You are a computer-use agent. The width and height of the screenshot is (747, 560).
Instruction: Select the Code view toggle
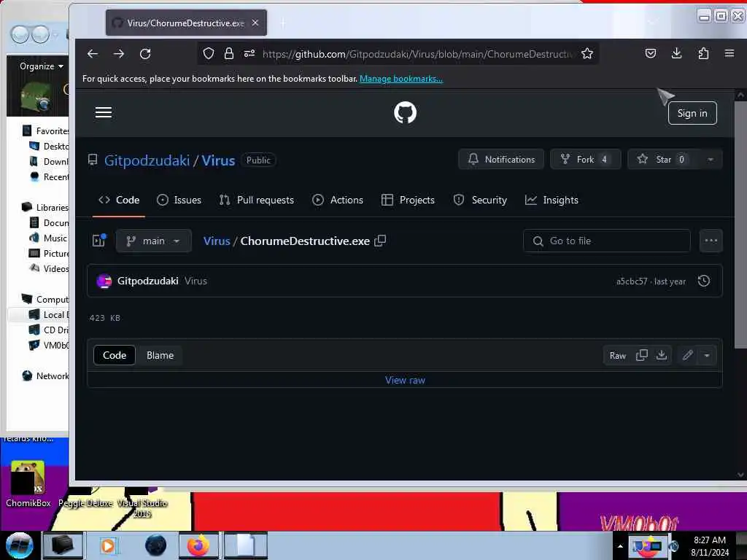tap(115, 355)
